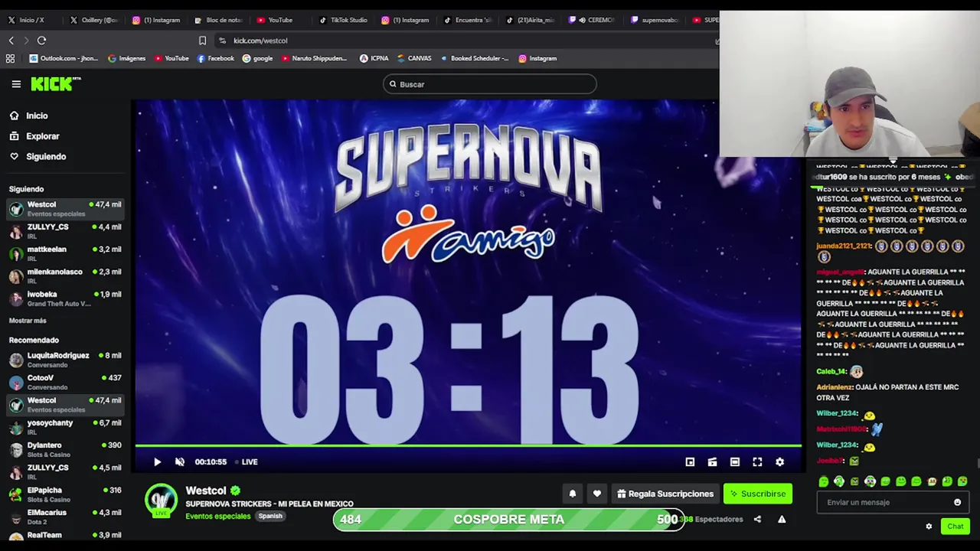Image resolution: width=980 pixels, height=551 pixels.
Task: Go to Inicio in sidebar
Action: point(29,116)
